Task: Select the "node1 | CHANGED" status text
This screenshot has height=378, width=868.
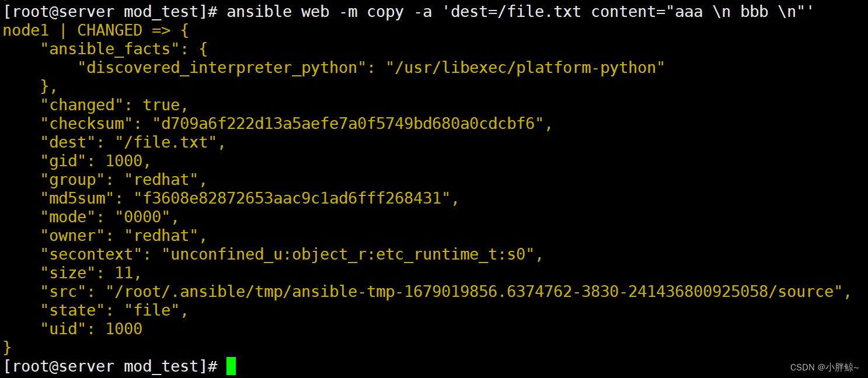Action: [72, 30]
